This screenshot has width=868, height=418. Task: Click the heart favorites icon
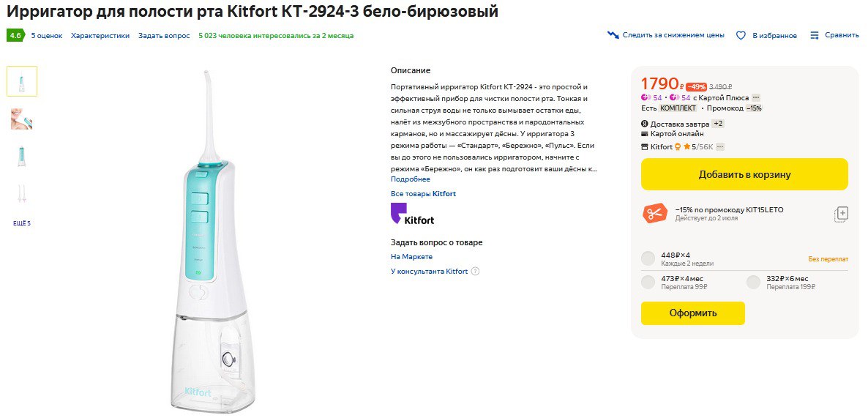coord(741,35)
